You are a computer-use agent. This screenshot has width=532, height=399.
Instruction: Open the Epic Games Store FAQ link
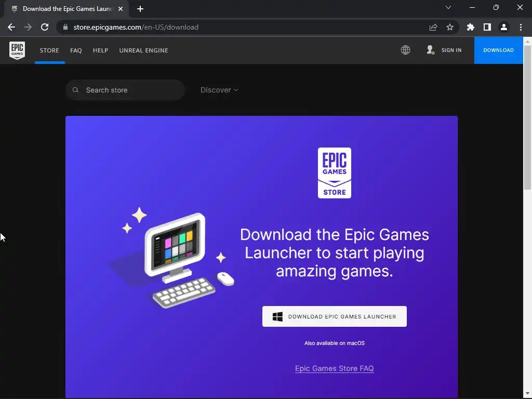(335, 368)
